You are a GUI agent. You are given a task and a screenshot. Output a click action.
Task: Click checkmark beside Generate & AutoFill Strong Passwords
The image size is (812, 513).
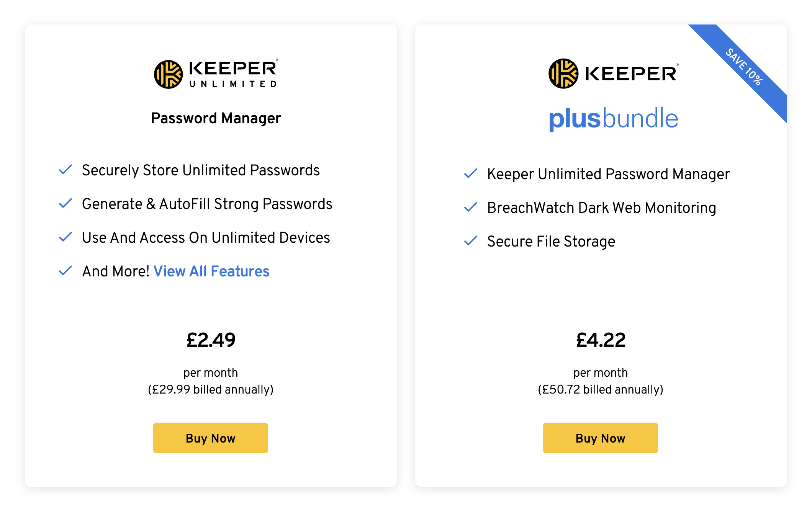(x=65, y=203)
